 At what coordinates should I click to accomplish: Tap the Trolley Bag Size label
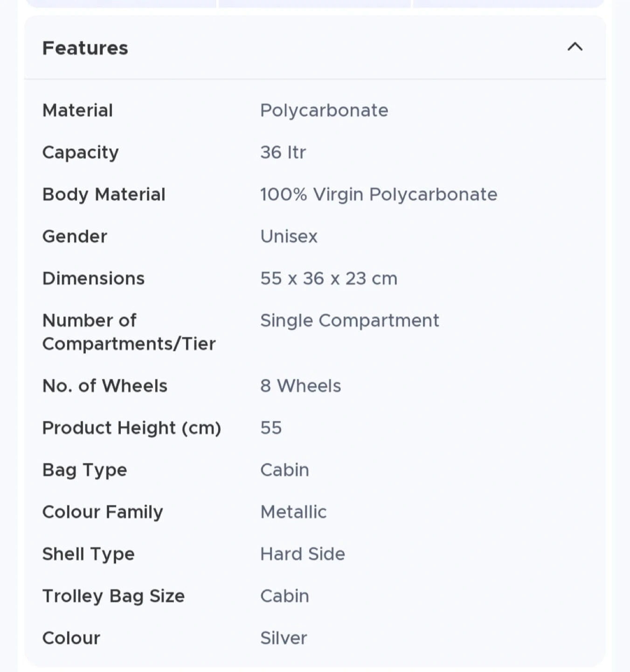(x=113, y=596)
